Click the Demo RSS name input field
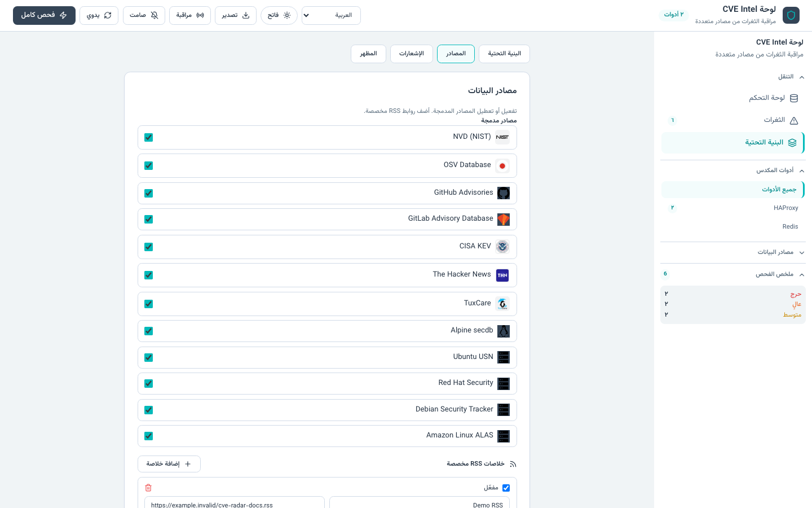 420,503
